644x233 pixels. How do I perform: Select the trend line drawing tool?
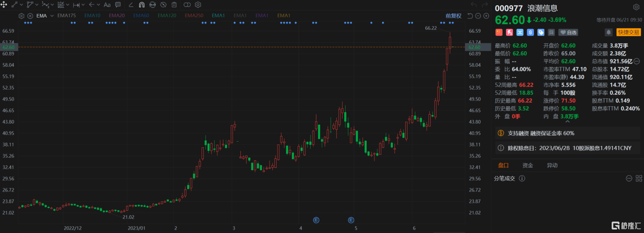(14, 5)
